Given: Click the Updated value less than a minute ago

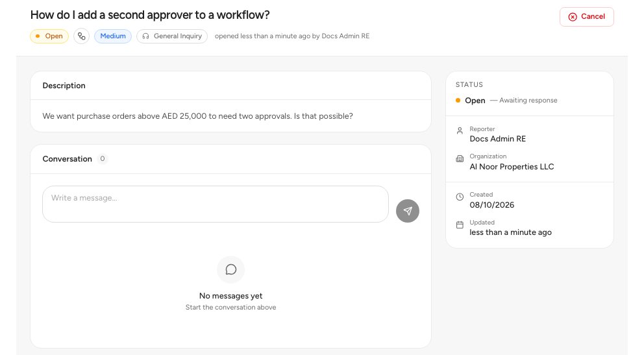Looking at the screenshot, I should coord(510,232).
